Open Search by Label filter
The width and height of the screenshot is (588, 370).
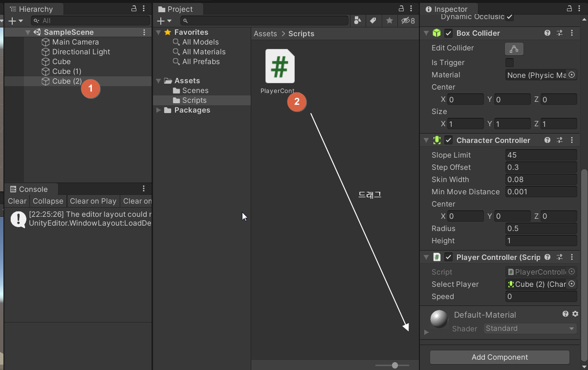pos(373,21)
